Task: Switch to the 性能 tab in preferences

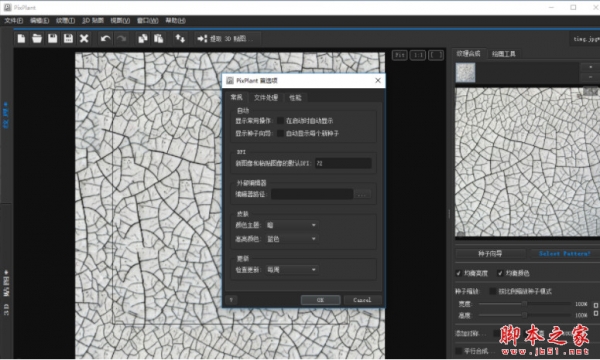Action: [x=295, y=98]
